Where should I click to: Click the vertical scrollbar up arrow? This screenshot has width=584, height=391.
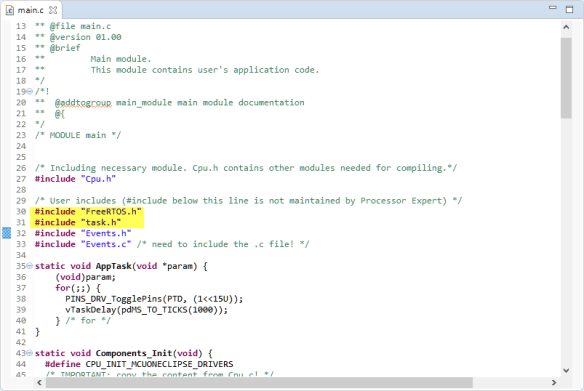coord(566,27)
